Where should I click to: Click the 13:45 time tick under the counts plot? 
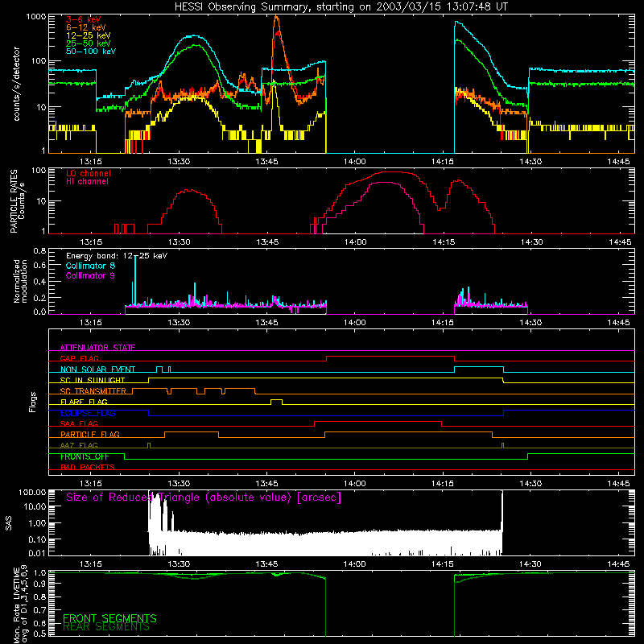point(266,162)
